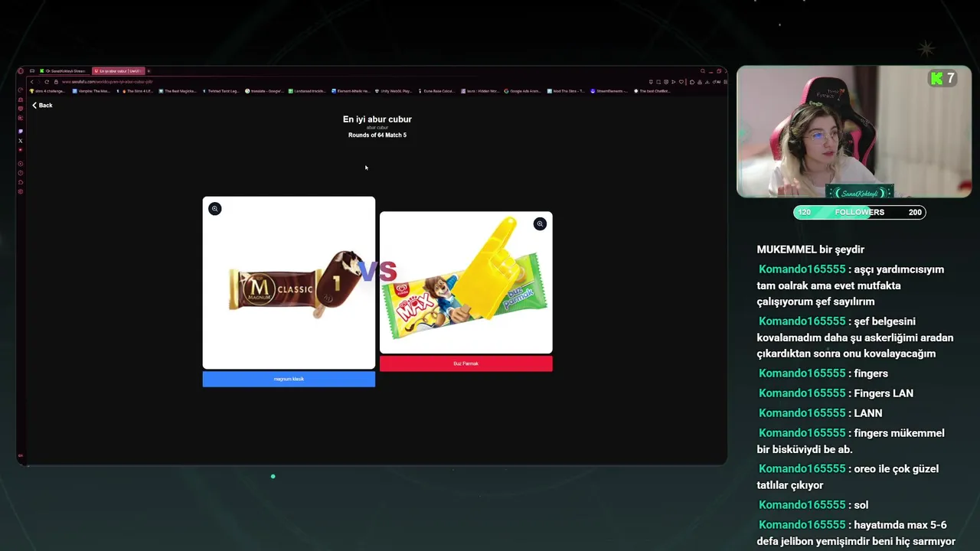The height and width of the screenshot is (551, 980).
Task: Open the Opera GX menu logo
Action: click(x=21, y=71)
